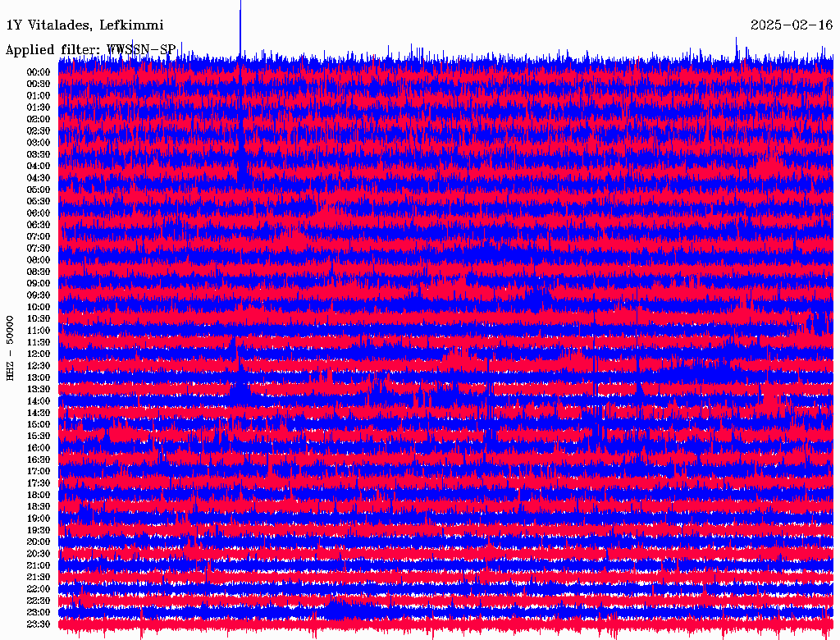Viewport: 840px width, 640px height.
Task: Select the 09:00 time label
Action: [x=39, y=284]
